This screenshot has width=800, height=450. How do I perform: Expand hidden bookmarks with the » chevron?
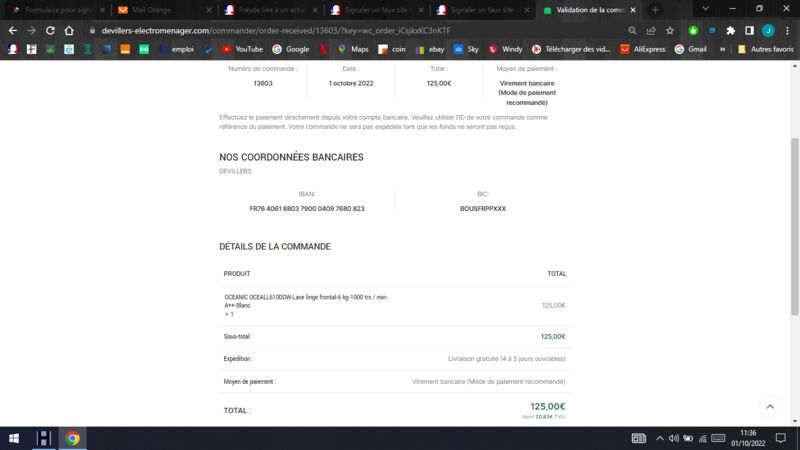(722, 49)
